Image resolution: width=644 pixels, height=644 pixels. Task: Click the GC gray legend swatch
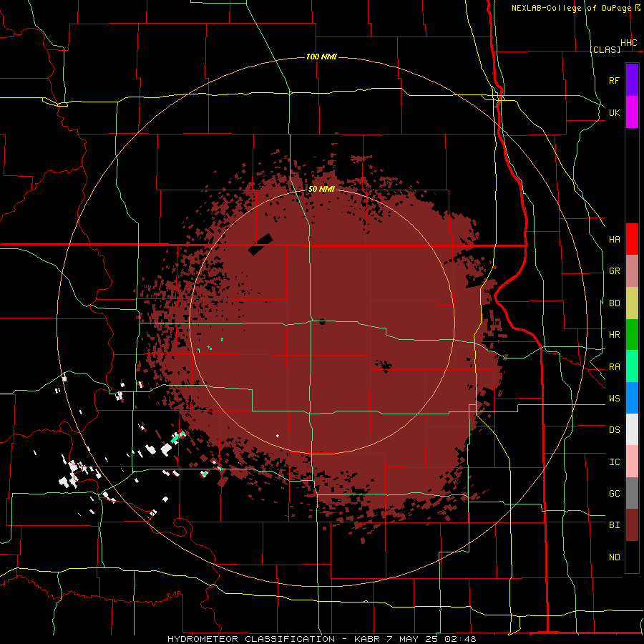632,493
